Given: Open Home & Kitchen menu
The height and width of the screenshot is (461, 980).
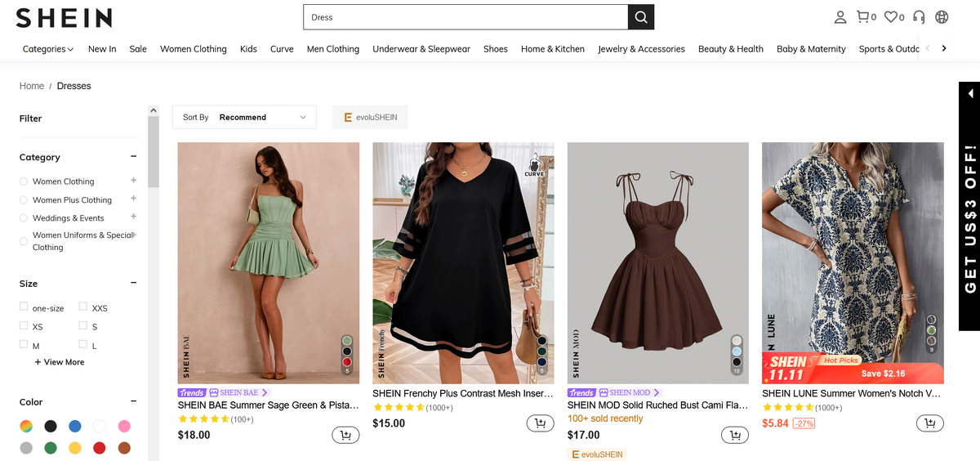Looking at the screenshot, I should [553, 49].
